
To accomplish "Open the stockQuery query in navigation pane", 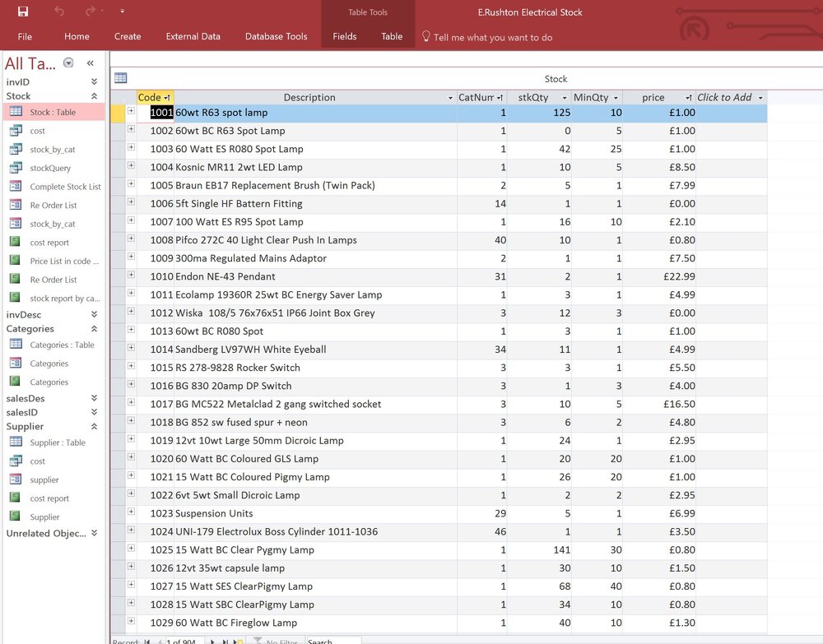I will click(50, 168).
